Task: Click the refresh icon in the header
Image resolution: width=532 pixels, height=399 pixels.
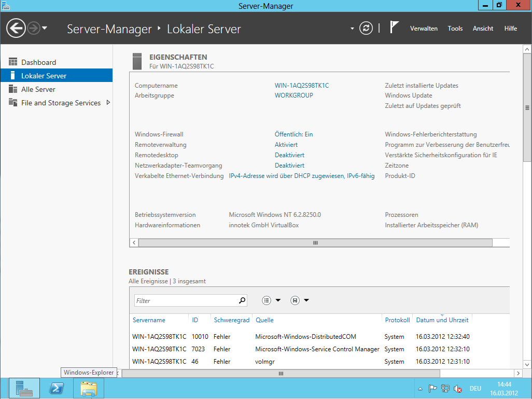Action: [366, 28]
